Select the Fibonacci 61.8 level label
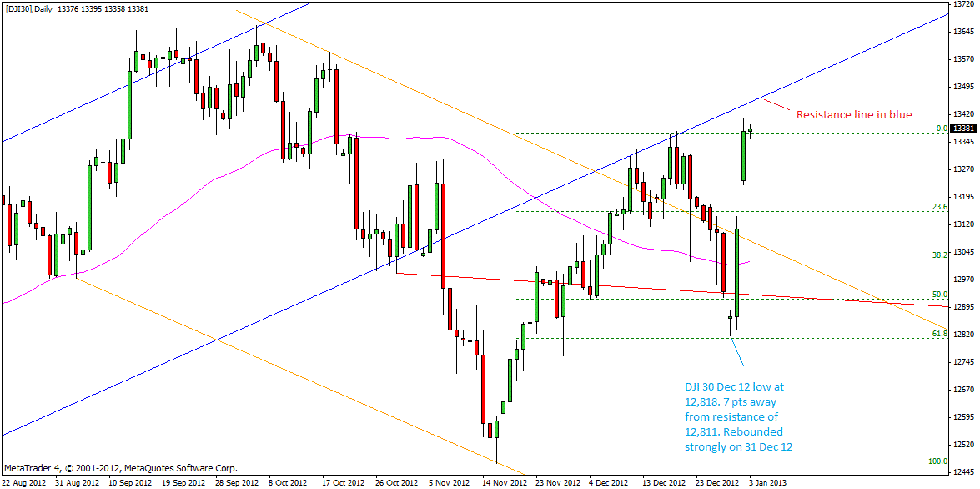980x489 pixels. 939,333
